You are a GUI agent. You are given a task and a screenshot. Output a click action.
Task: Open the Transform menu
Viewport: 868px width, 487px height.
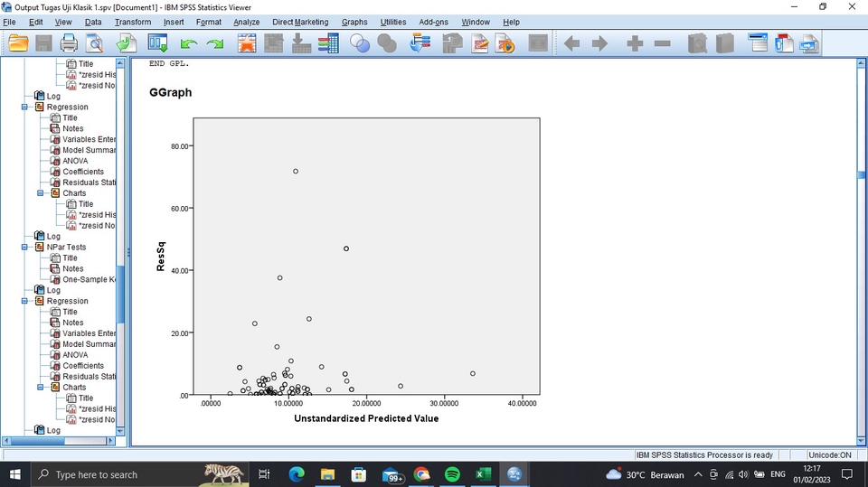pos(133,22)
